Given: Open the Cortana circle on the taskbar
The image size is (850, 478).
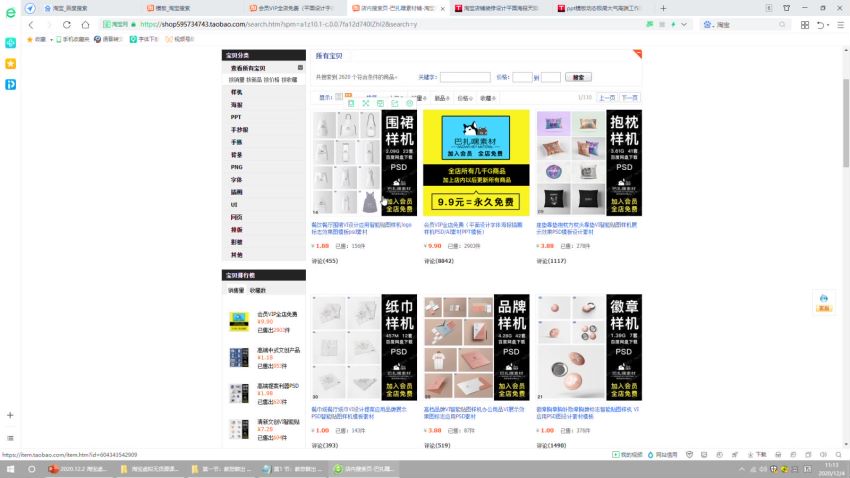Looking at the screenshot, I should [31, 469].
